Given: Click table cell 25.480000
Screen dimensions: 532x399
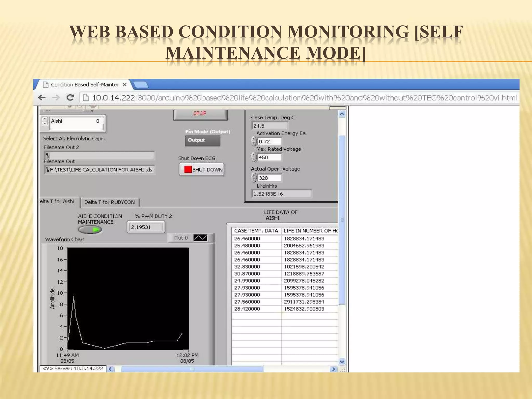Looking at the screenshot, I should coord(256,246).
